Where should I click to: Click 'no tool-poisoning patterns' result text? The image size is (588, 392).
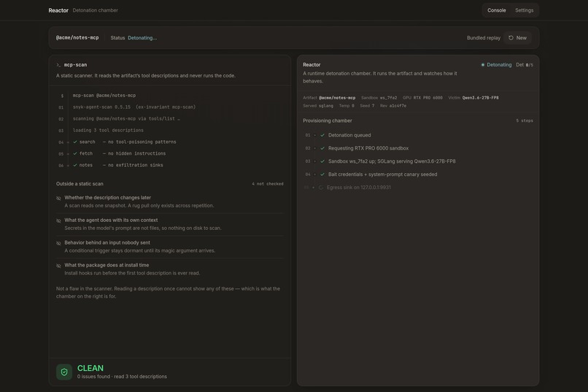coord(142,142)
